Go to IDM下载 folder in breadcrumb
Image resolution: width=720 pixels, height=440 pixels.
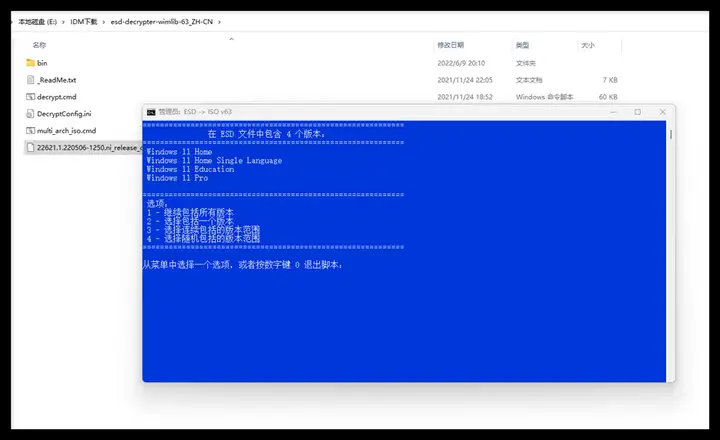pos(84,22)
